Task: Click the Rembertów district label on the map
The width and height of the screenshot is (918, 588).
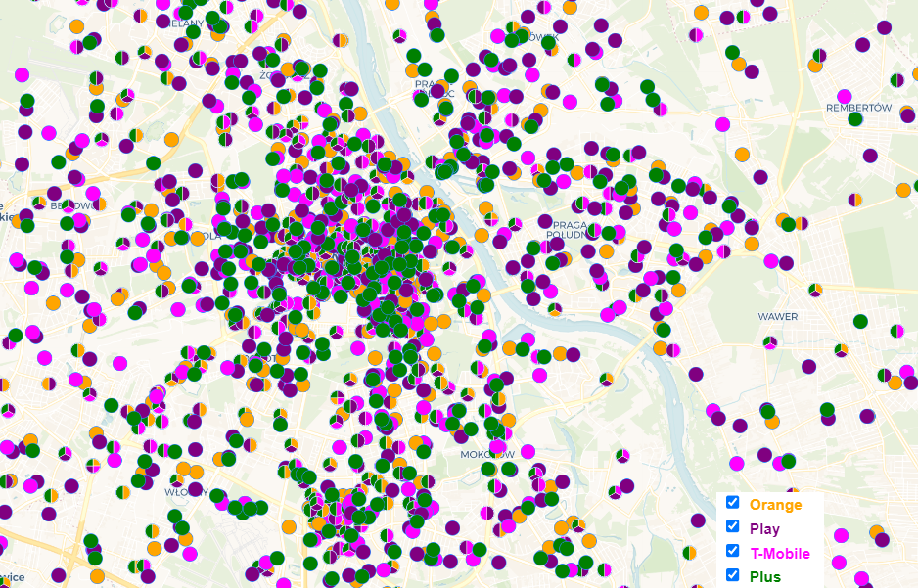Action: 858,108
